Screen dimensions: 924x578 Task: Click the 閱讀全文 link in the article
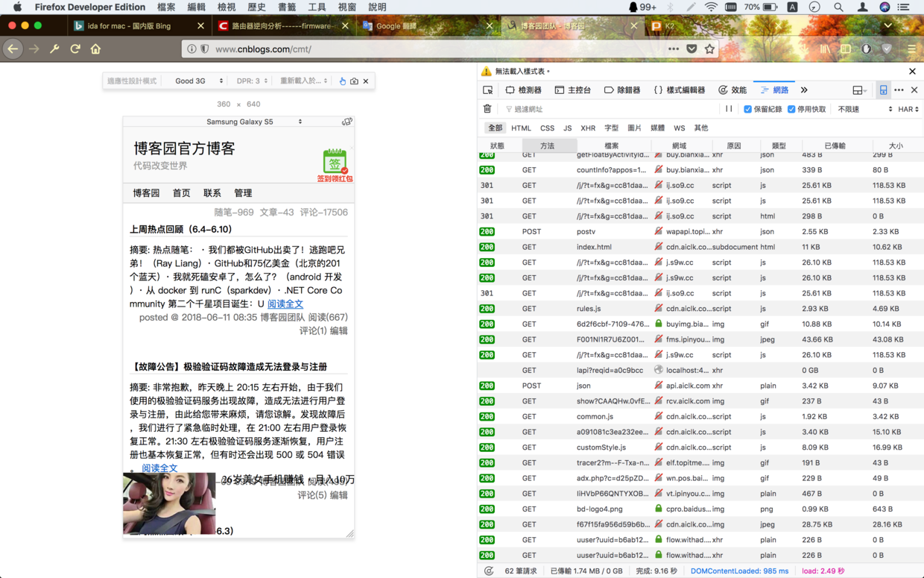pos(285,303)
